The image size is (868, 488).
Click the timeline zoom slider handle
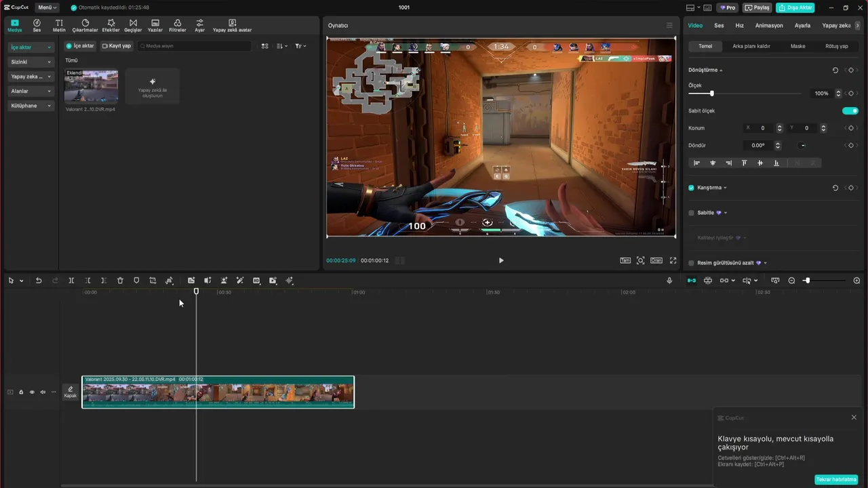[807, 281]
